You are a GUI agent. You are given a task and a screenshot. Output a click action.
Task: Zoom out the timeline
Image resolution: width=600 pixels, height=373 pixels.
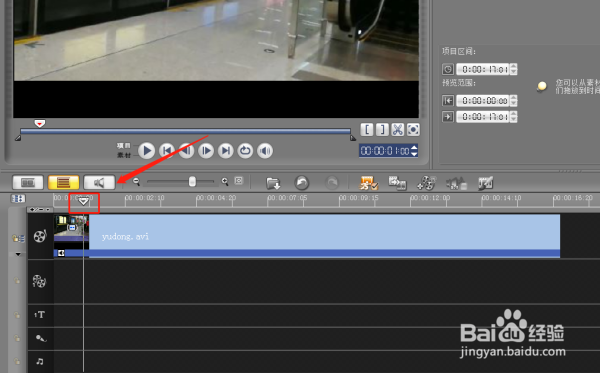click(x=136, y=182)
